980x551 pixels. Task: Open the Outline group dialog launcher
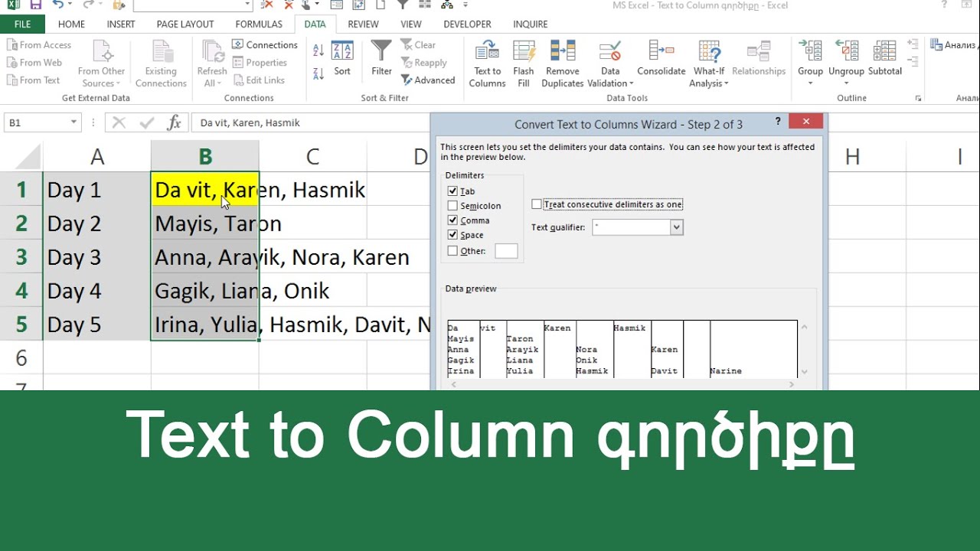click(918, 99)
